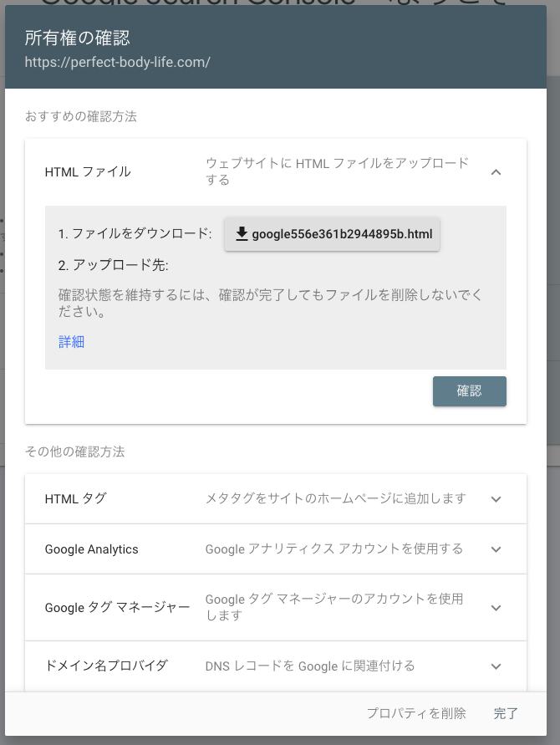Click the HTML ファイル method title
Screen dimensions: 560x745
[88, 171]
